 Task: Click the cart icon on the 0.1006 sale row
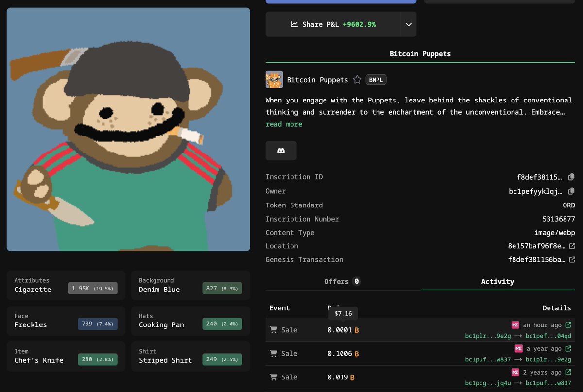point(274,353)
